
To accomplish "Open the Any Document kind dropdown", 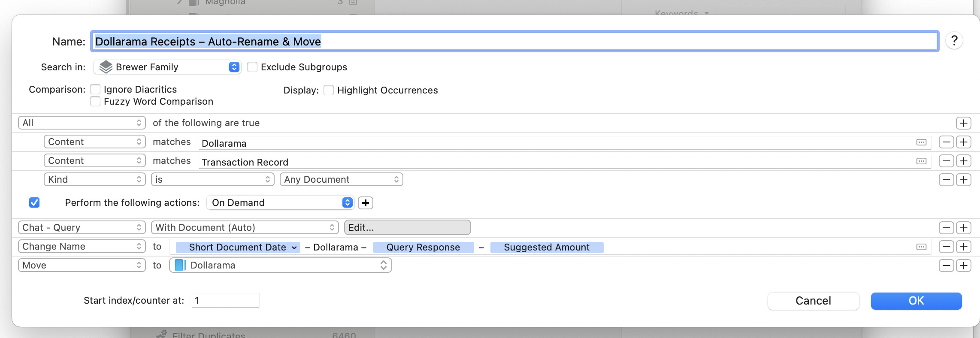I will [341, 179].
